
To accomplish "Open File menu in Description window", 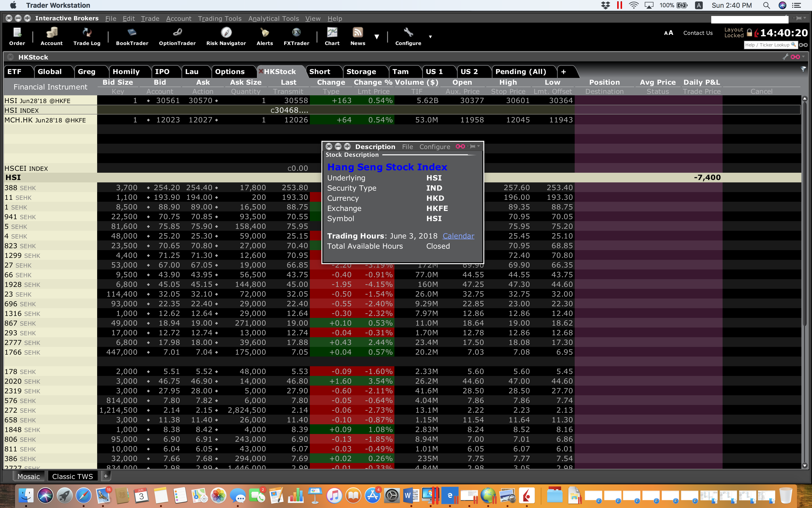I will (x=407, y=147).
